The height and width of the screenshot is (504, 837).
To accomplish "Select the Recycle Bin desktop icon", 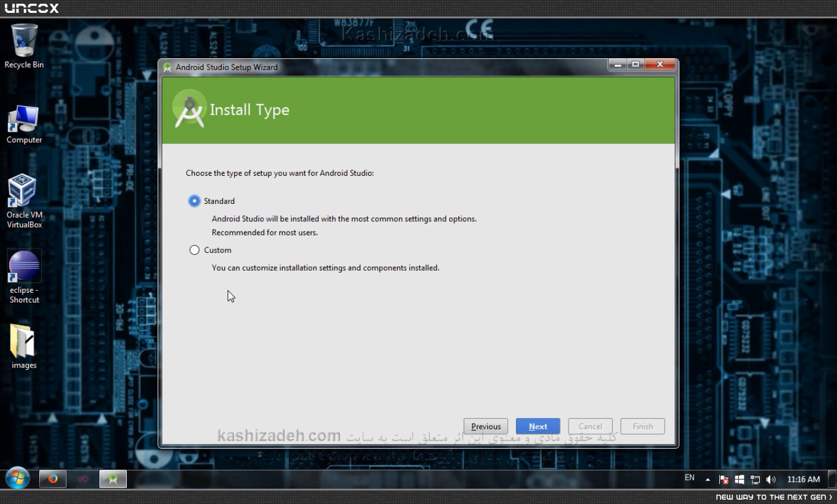I will click(x=25, y=47).
